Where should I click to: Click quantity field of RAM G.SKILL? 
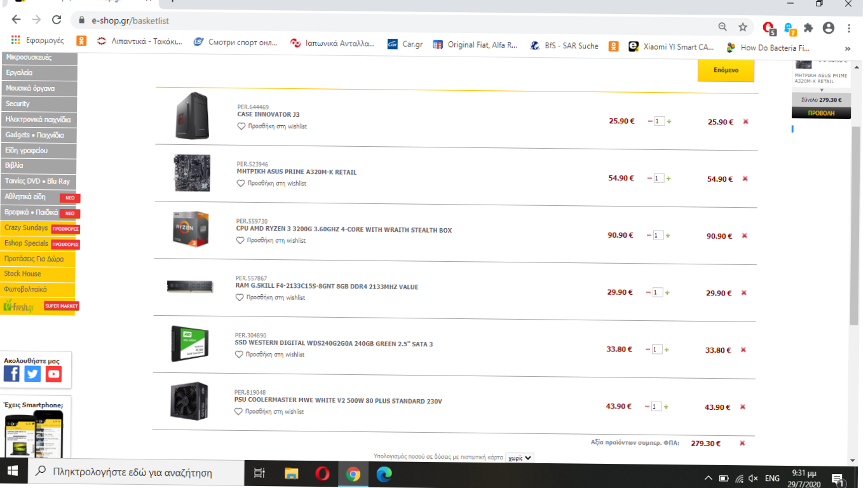[658, 293]
